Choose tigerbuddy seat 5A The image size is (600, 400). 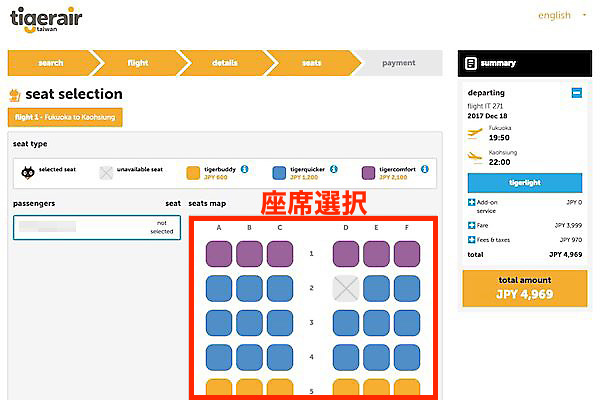[x=219, y=387]
